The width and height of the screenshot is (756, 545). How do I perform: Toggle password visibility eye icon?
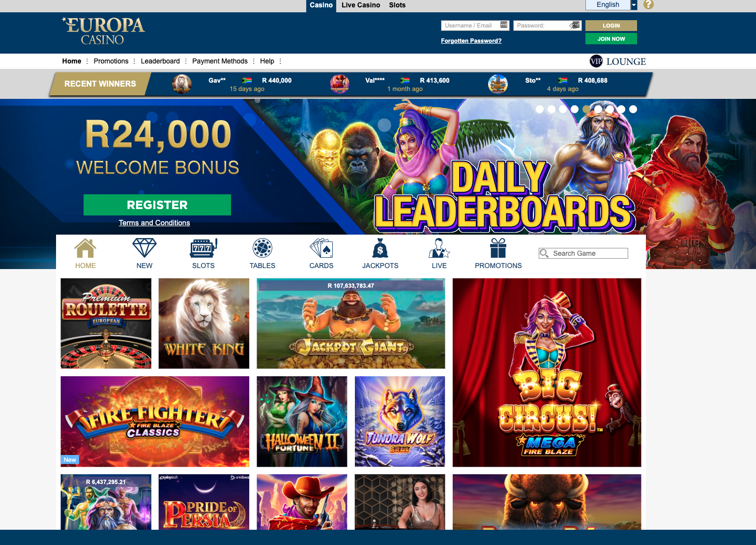coord(575,25)
